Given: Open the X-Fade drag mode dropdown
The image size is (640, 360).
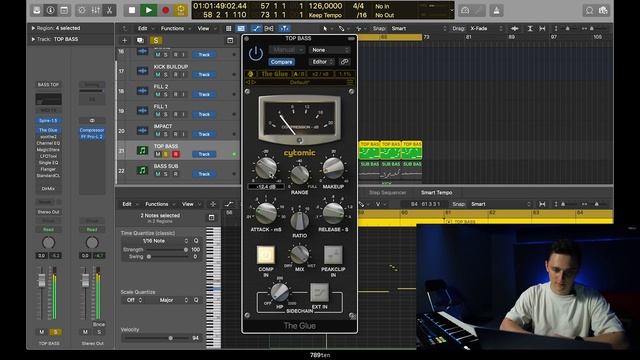Looking at the screenshot, I should [486, 29].
